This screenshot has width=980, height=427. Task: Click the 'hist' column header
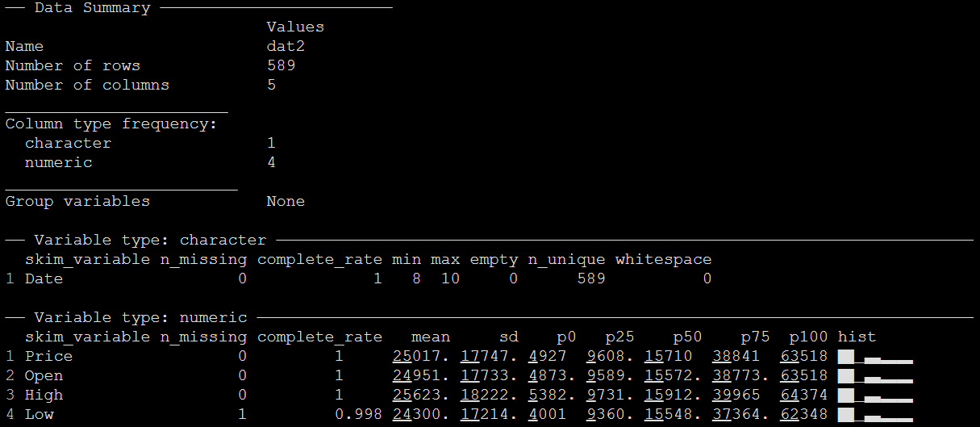point(857,337)
